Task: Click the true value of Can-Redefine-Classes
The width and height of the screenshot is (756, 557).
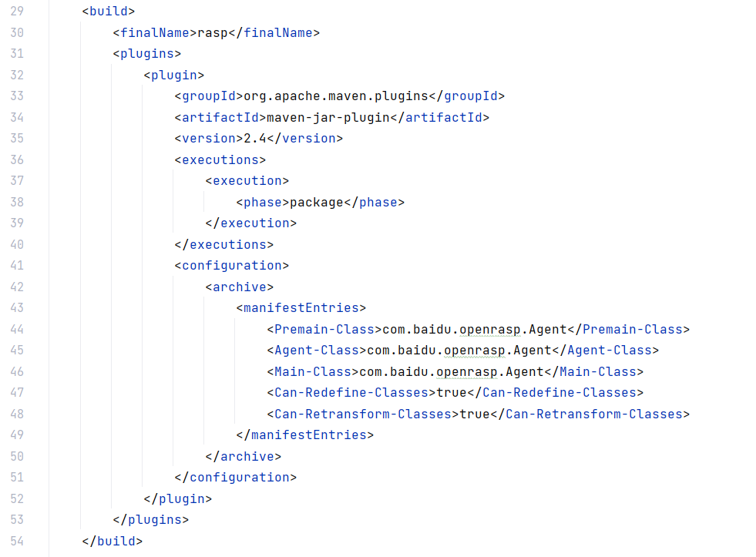Action: [x=452, y=393]
